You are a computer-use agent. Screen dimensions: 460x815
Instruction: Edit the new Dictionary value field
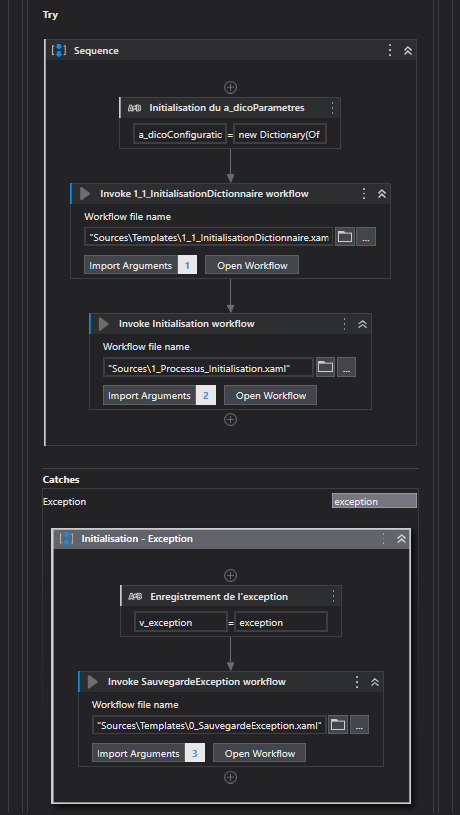(x=280, y=135)
